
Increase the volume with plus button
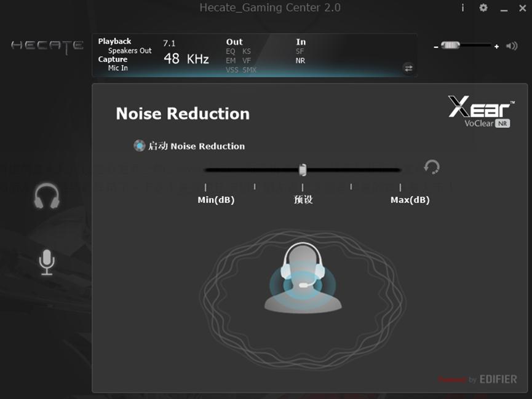[497, 47]
